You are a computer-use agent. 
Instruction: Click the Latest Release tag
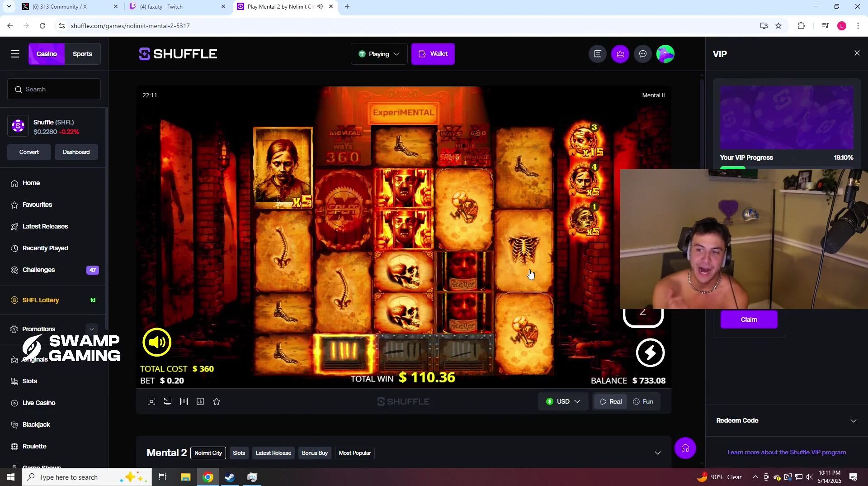(273, 453)
